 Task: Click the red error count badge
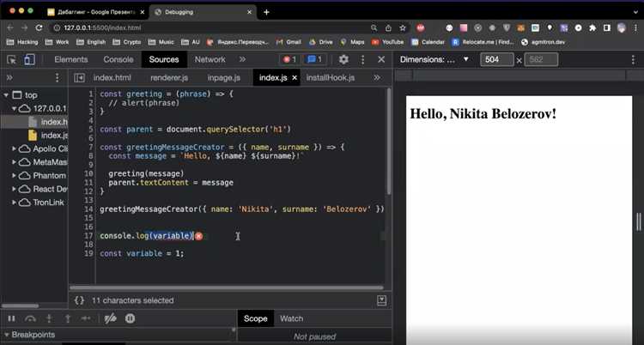(x=289, y=59)
